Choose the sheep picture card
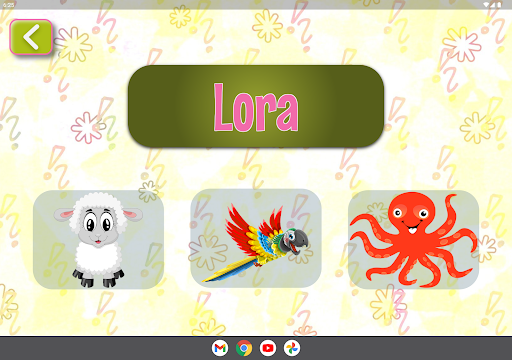This screenshot has width=512, height=360. point(98,239)
